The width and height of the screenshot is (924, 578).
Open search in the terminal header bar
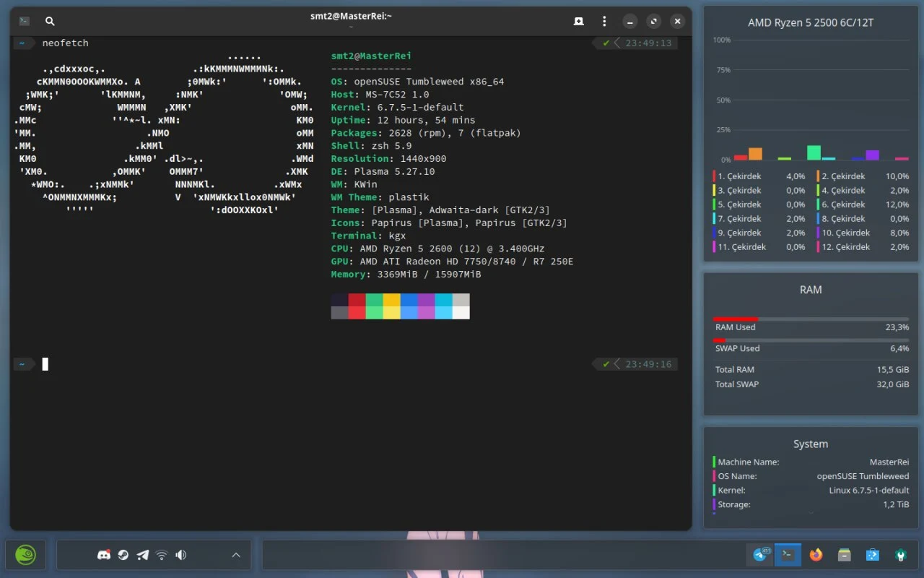point(50,22)
